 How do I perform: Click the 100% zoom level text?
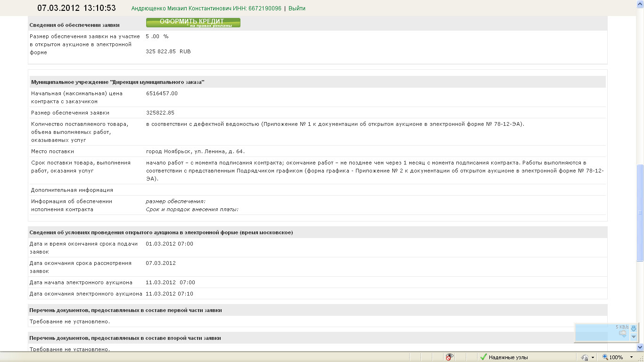click(x=616, y=357)
